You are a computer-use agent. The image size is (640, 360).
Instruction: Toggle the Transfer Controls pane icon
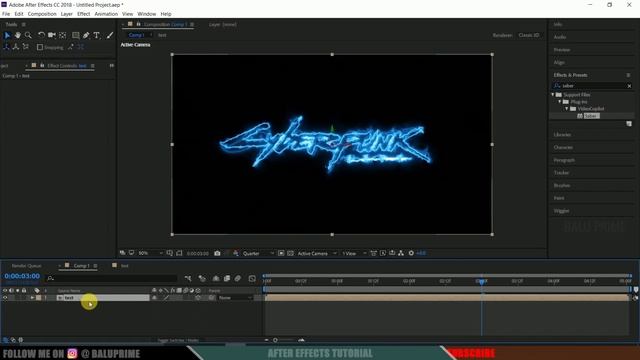pyautogui.click(x=13, y=340)
